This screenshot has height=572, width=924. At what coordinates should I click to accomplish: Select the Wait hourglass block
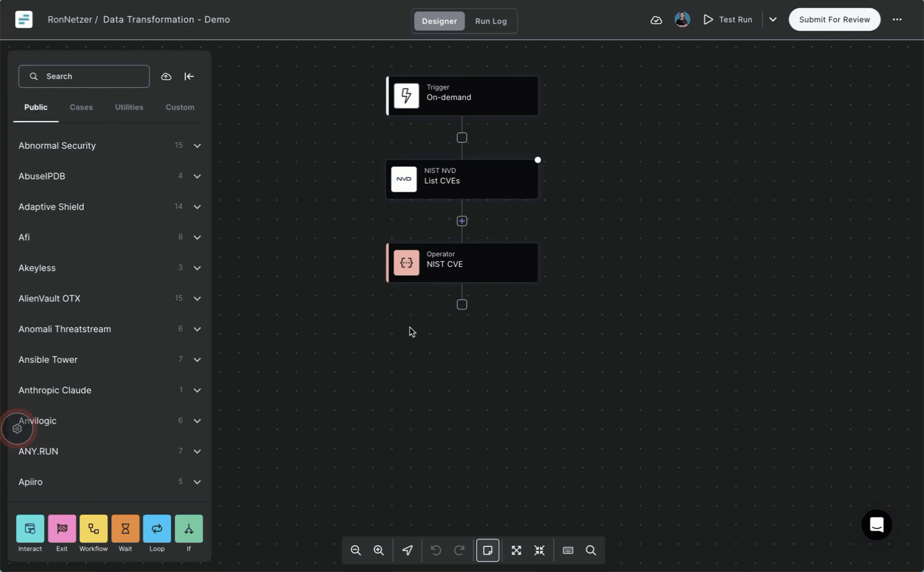(125, 529)
